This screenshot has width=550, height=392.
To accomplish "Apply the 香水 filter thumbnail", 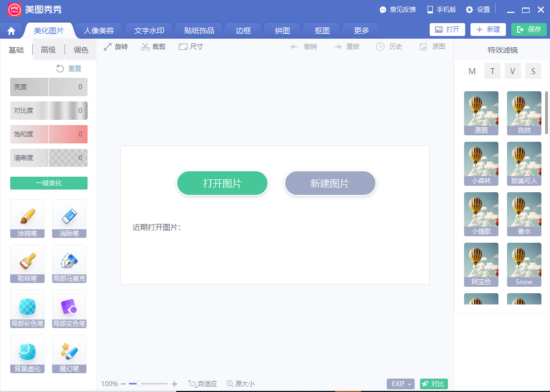I will click(524, 214).
